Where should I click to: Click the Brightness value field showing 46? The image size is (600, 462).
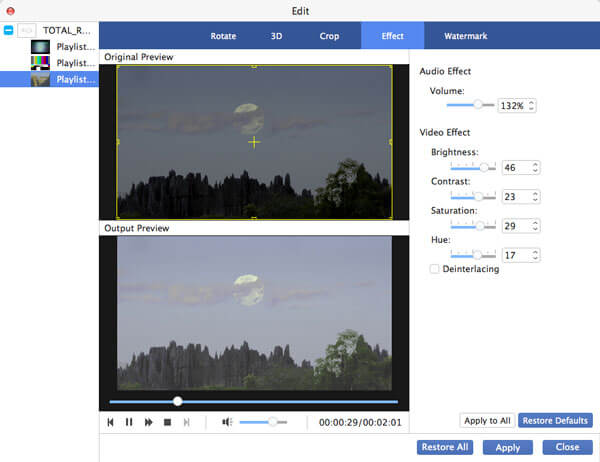(x=516, y=168)
